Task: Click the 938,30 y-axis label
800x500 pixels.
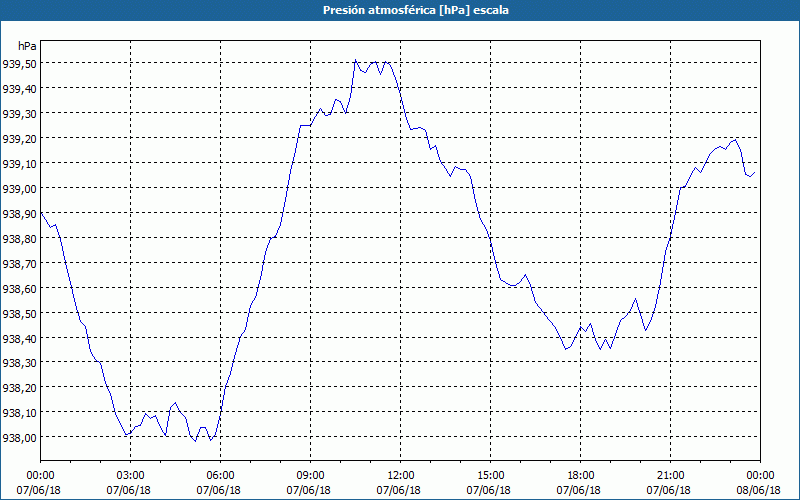Action: 19,363
